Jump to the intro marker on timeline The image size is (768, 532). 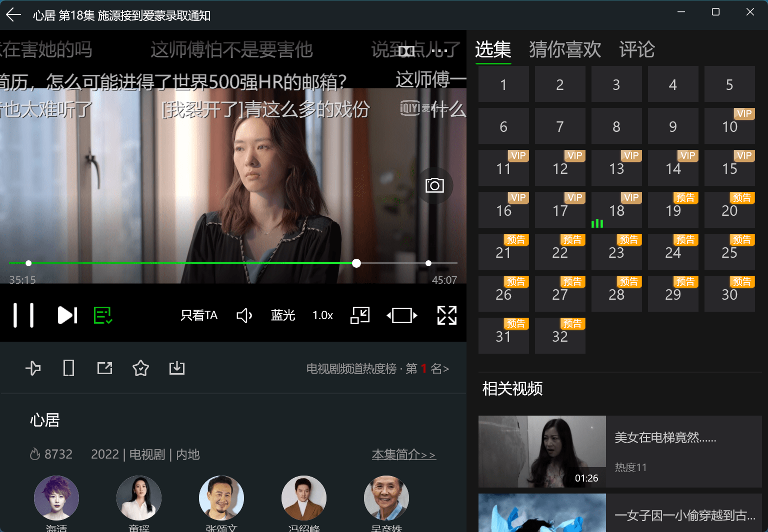coord(28,263)
